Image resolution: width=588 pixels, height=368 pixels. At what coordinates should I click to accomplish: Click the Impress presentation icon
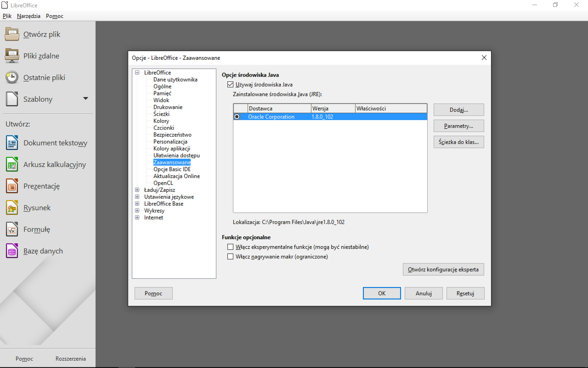click(12, 186)
